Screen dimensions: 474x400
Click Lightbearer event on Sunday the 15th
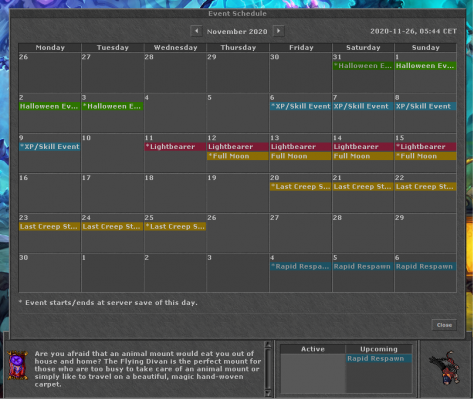pos(425,147)
